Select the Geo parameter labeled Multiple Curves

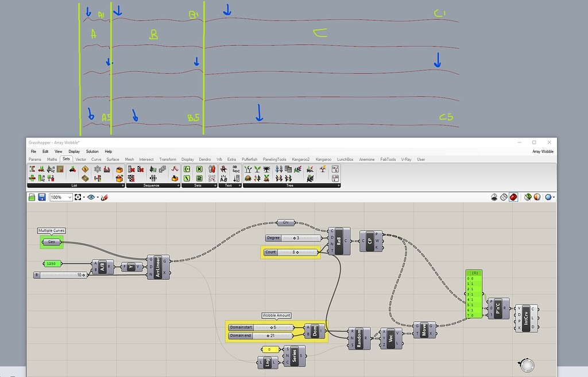51,241
